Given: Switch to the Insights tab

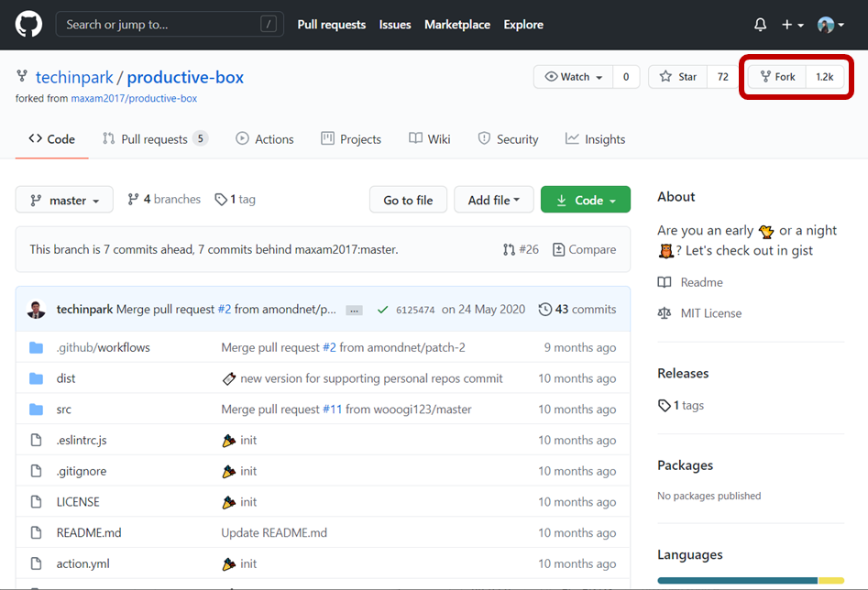Looking at the screenshot, I should (x=595, y=139).
